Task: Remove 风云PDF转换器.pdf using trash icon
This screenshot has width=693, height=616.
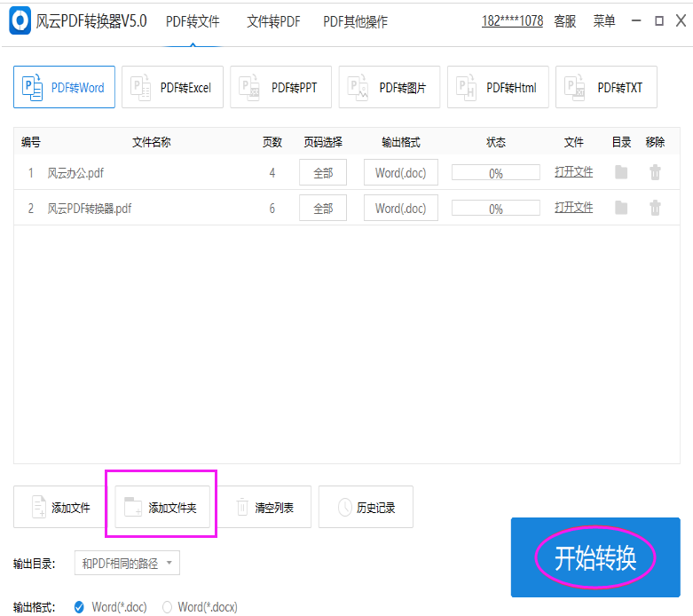Action: coord(655,208)
